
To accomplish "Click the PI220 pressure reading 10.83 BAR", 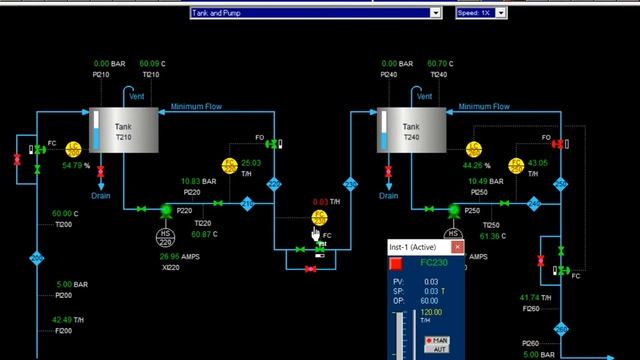I will pos(198,181).
